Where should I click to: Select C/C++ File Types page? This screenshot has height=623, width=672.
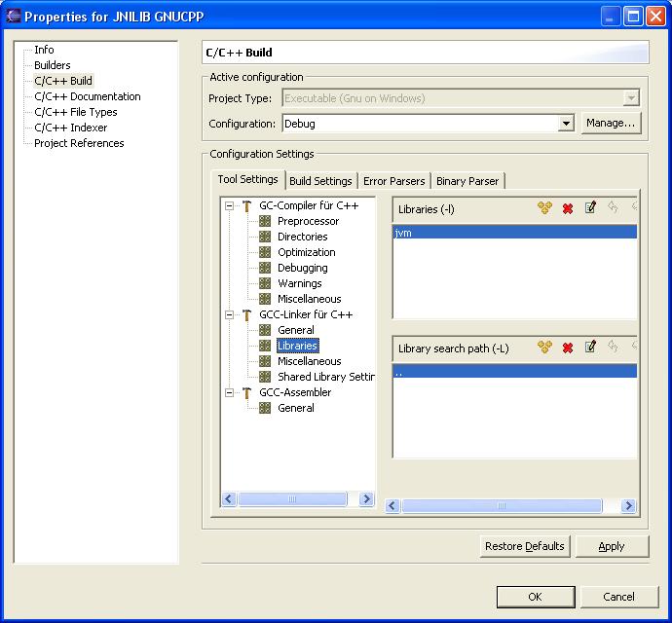(x=76, y=112)
